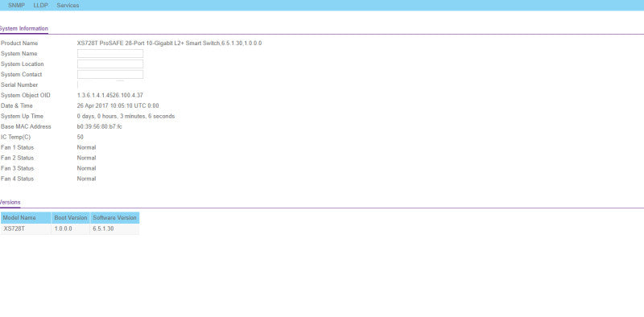Select the XS728T model name cell

coord(26,228)
